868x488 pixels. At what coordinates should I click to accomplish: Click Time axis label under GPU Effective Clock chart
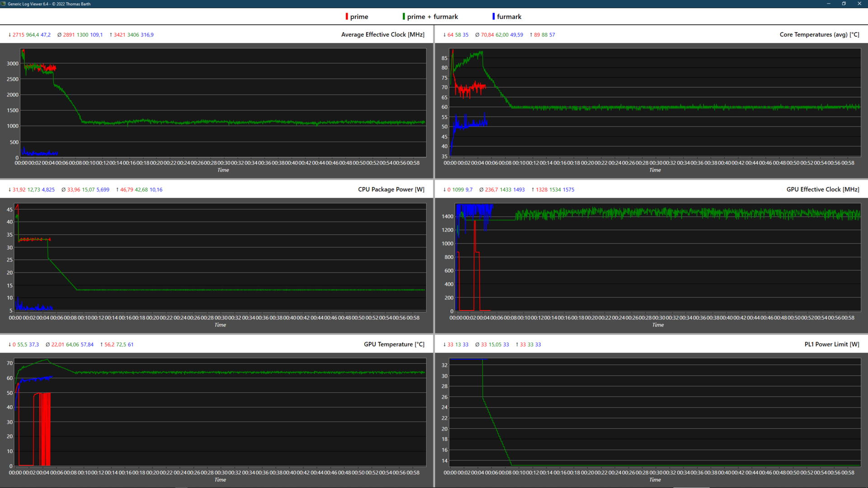tap(658, 325)
